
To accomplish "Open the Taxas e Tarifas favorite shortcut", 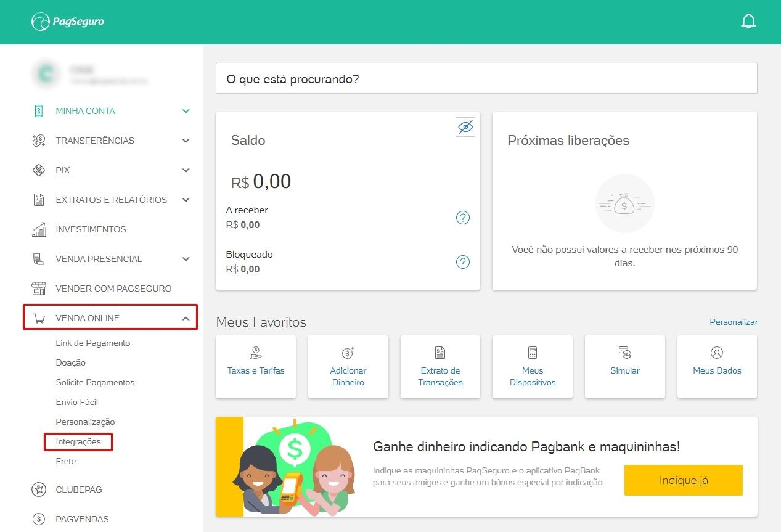I will (x=256, y=366).
